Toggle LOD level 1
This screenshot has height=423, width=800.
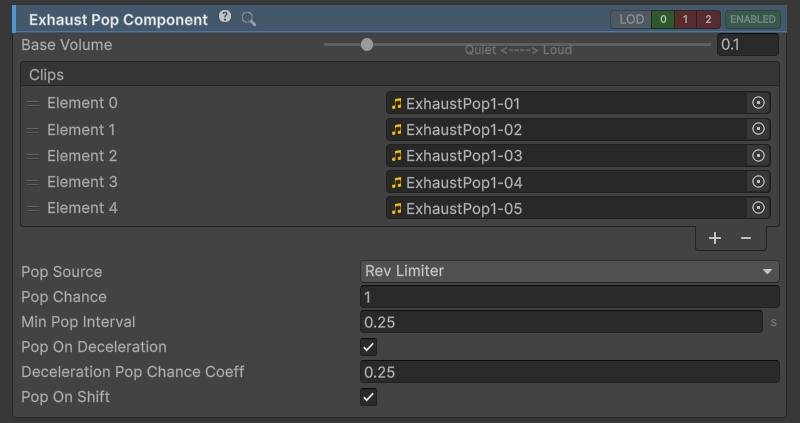(685, 19)
